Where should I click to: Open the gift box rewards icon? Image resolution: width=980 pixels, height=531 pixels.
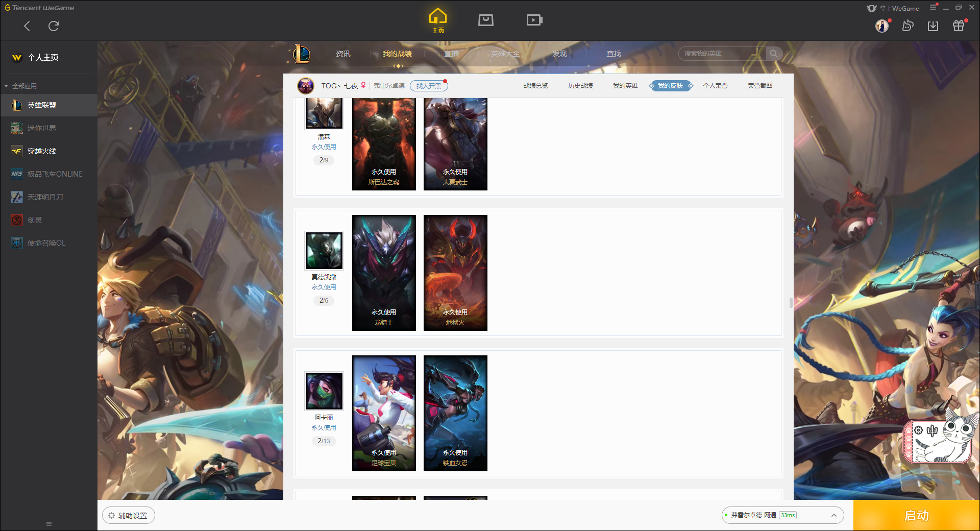(x=959, y=26)
